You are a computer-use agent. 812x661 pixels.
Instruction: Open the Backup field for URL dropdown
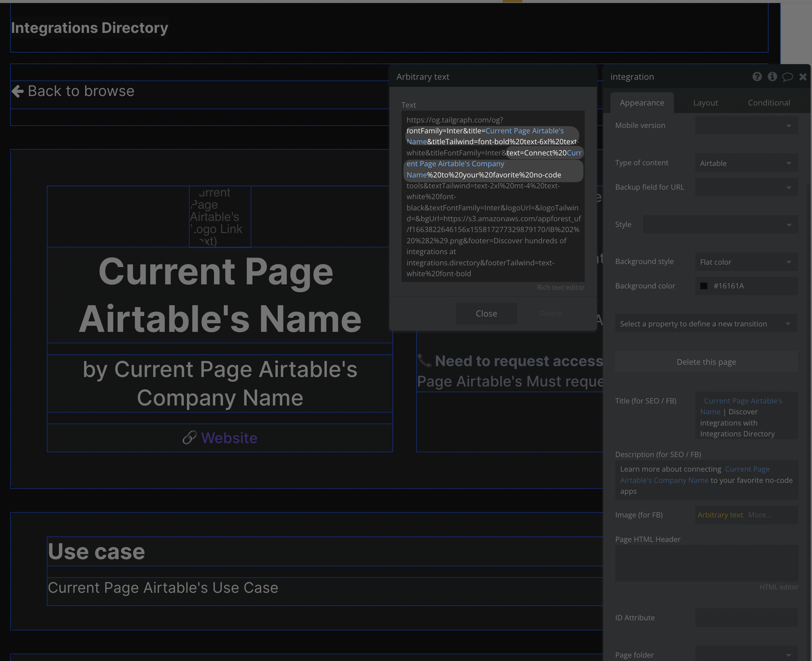[746, 187]
